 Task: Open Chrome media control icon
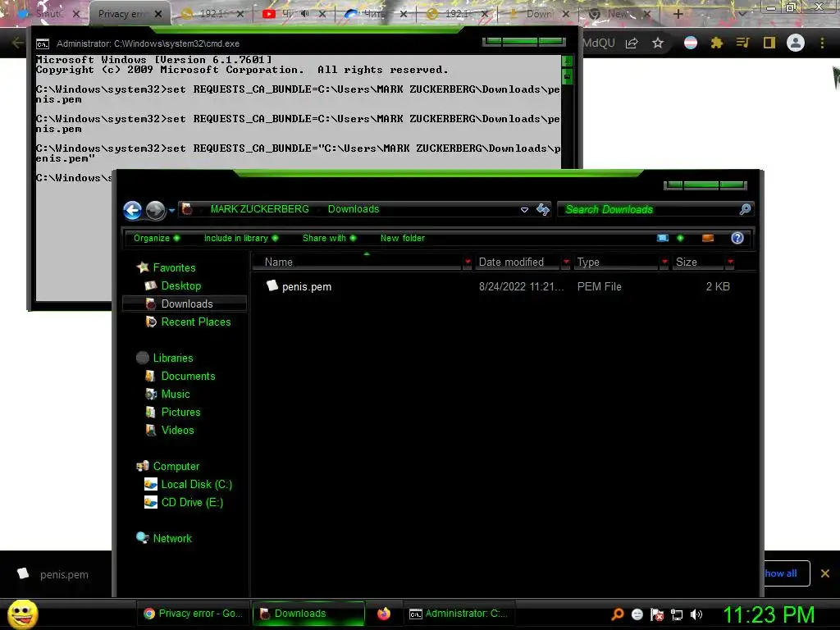(742, 43)
